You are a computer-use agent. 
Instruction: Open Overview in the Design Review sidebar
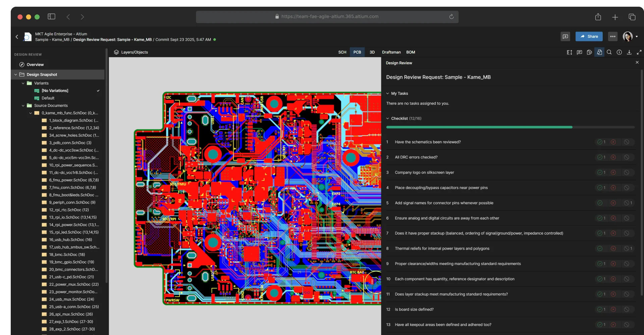(x=35, y=65)
